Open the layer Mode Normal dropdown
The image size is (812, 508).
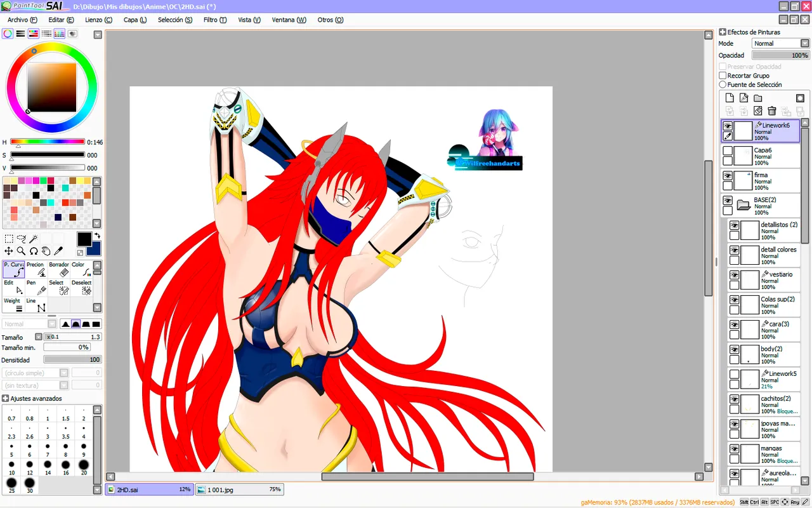click(x=780, y=43)
